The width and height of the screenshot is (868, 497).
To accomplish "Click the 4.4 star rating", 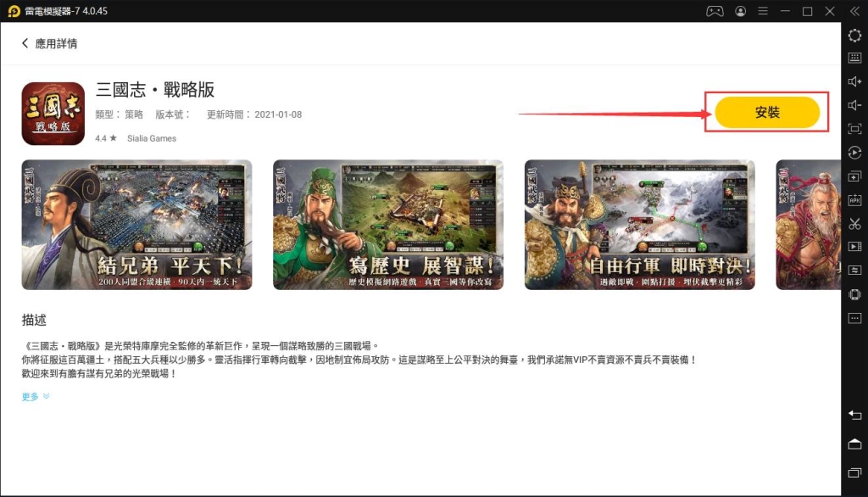I will pos(106,138).
